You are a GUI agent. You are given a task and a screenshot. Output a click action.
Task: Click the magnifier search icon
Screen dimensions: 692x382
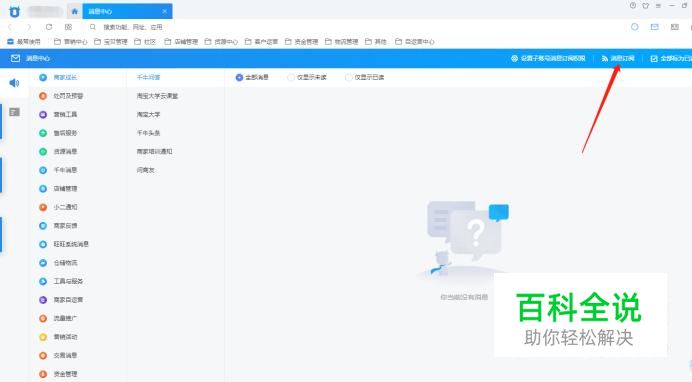[93, 27]
